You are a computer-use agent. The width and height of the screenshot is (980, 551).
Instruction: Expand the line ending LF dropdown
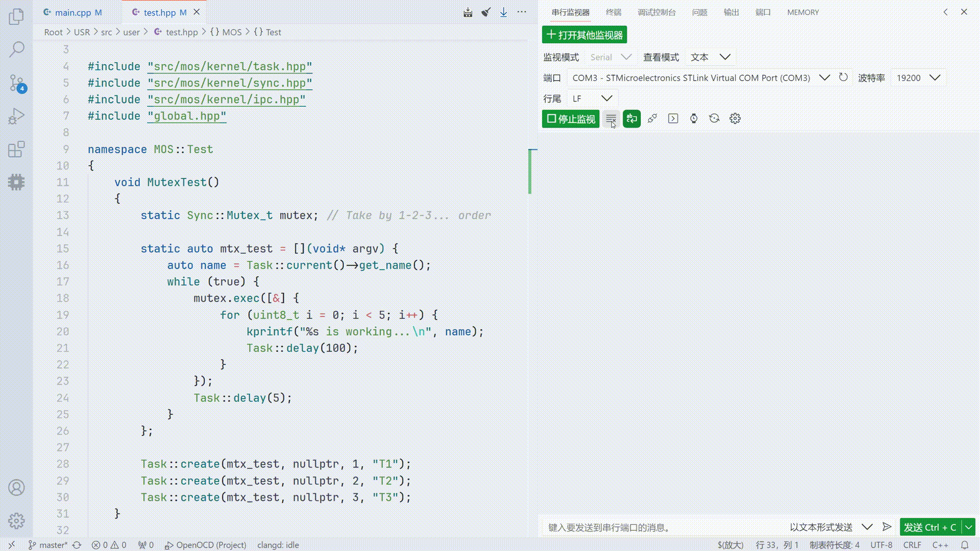[606, 98]
